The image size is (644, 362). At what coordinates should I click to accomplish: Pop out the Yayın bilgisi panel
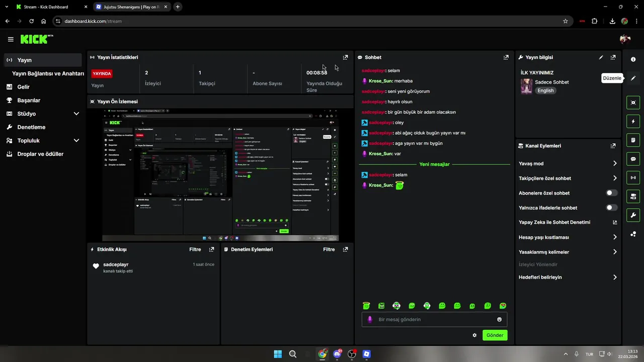613,57
